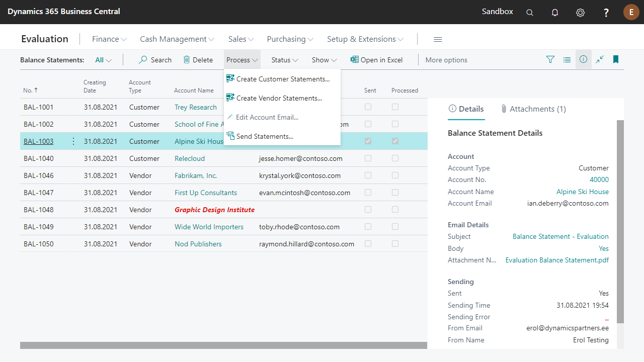Image resolution: width=644 pixels, height=362 pixels.
Task: Open Fabrikam, Inc. account link
Action: tap(196, 175)
